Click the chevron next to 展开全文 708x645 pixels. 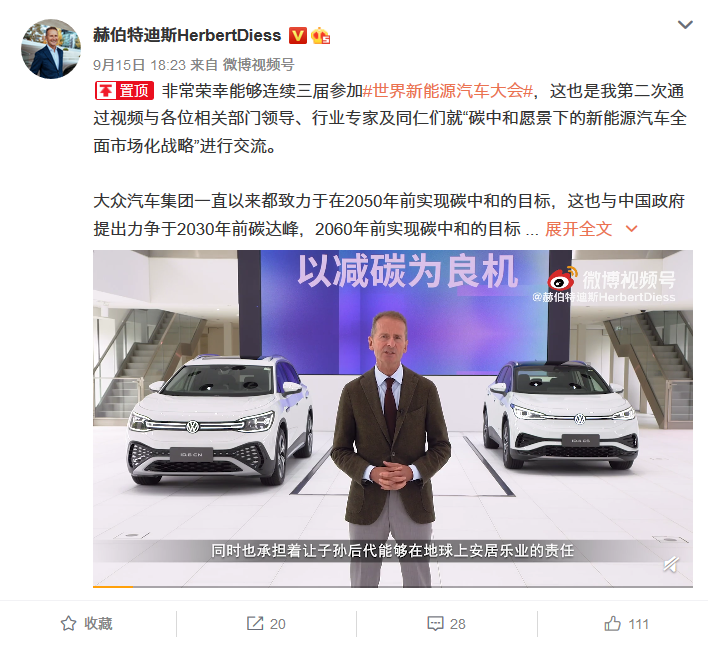click(x=632, y=229)
